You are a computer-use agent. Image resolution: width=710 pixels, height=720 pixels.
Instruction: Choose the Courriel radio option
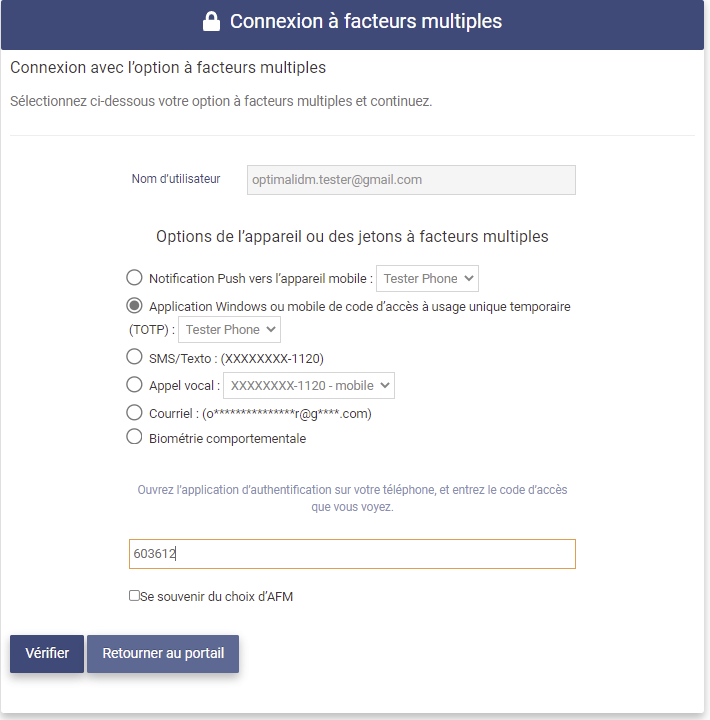pyautogui.click(x=134, y=412)
